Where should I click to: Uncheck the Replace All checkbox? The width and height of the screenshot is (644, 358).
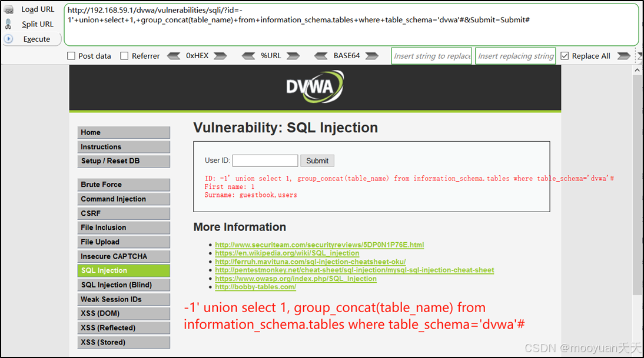(x=565, y=56)
